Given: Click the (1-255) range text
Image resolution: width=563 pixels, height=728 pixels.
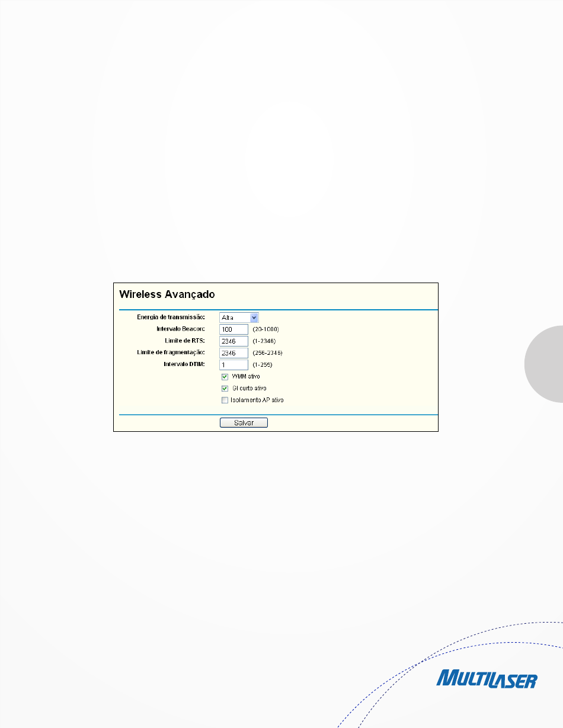Looking at the screenshot, I should 263,365.
